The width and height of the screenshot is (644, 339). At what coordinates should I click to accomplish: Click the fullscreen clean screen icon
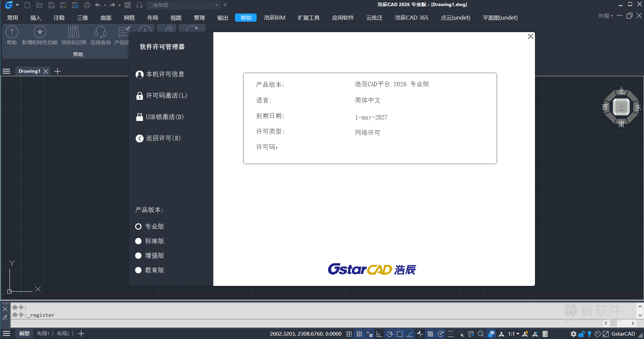click(x=606, y=334)
